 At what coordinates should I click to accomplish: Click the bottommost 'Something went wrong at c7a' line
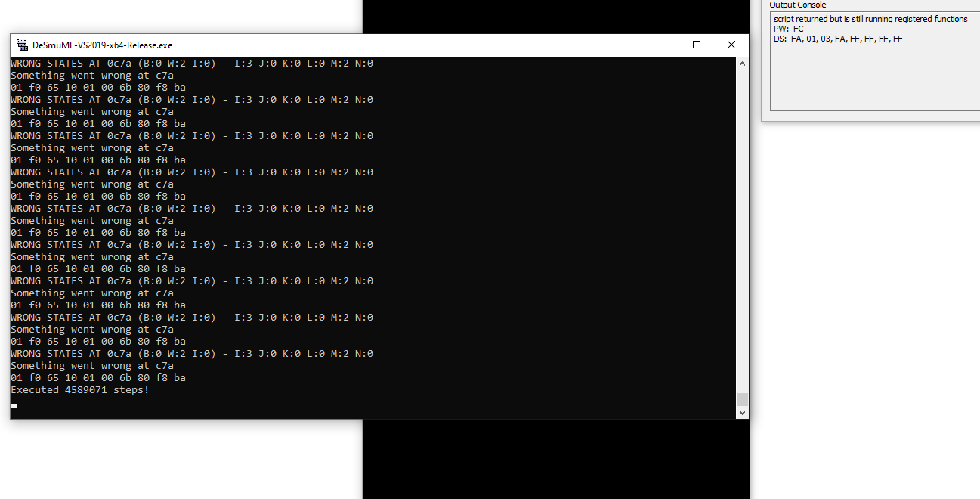click(x=92, y=366)
